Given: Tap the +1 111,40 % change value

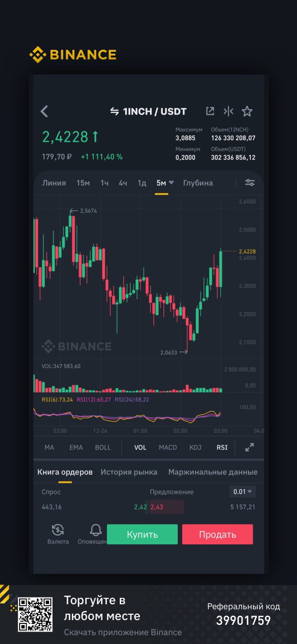Looking at the screenshot, I should coord(102,156).
